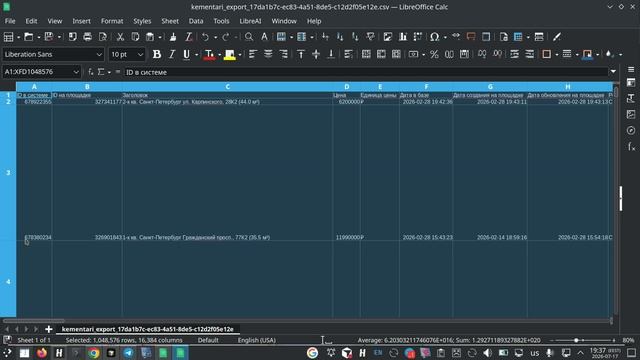Click the Export as PDF icon
Image resolution: width=640 pixels, height=360 pixels.
click(x=72, y=37)
